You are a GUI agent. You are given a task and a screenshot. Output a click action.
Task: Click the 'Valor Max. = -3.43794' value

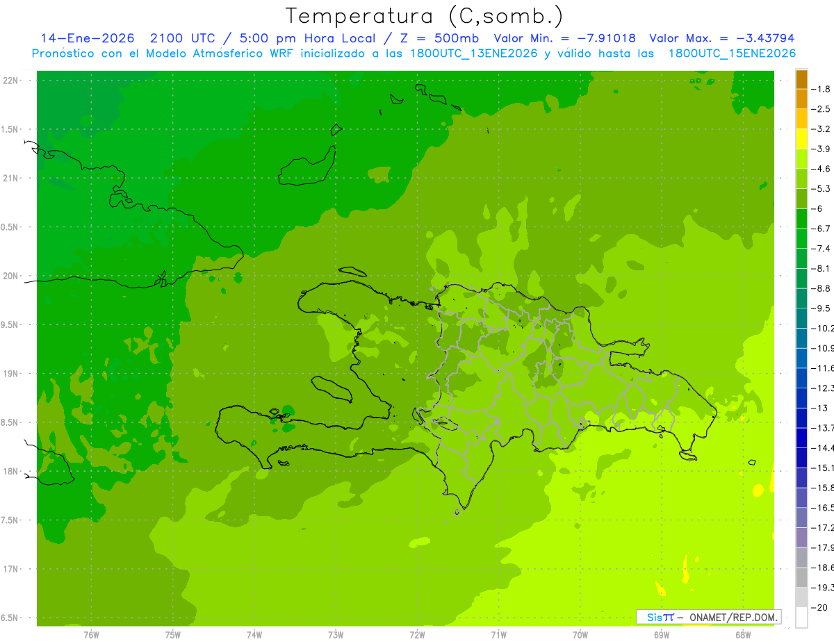tap(721, 38)
